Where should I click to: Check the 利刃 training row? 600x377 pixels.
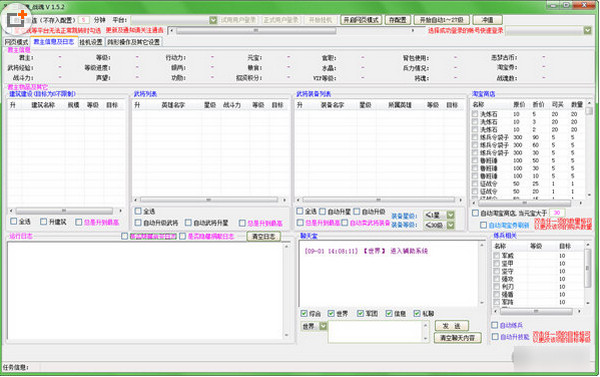pyautogui.click(x=497, y=287)
